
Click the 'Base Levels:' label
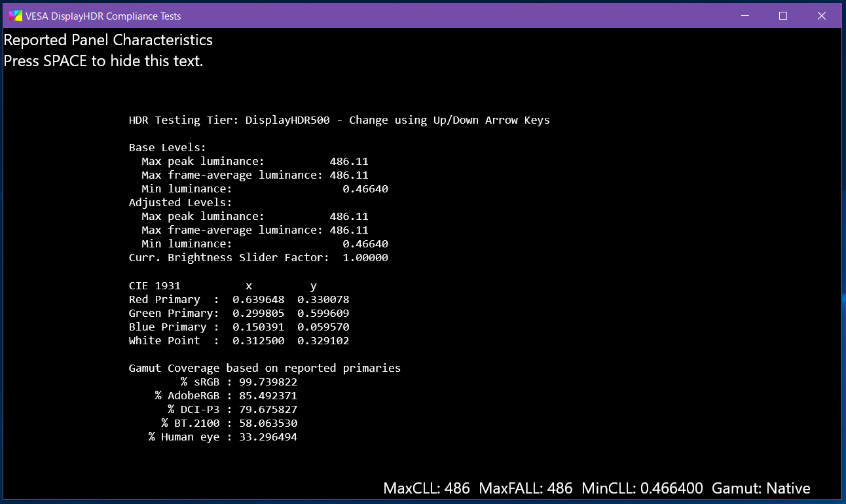point(168,148)
